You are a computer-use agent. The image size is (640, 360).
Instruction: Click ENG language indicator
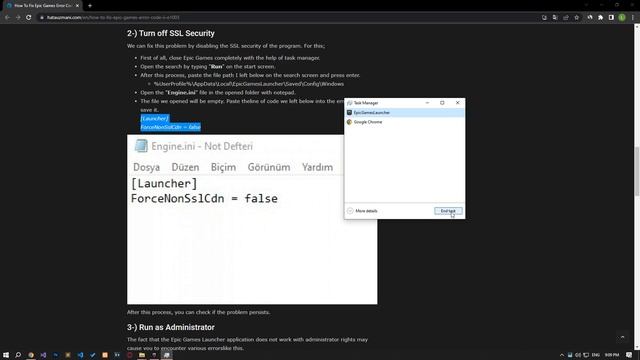(596, 355)
